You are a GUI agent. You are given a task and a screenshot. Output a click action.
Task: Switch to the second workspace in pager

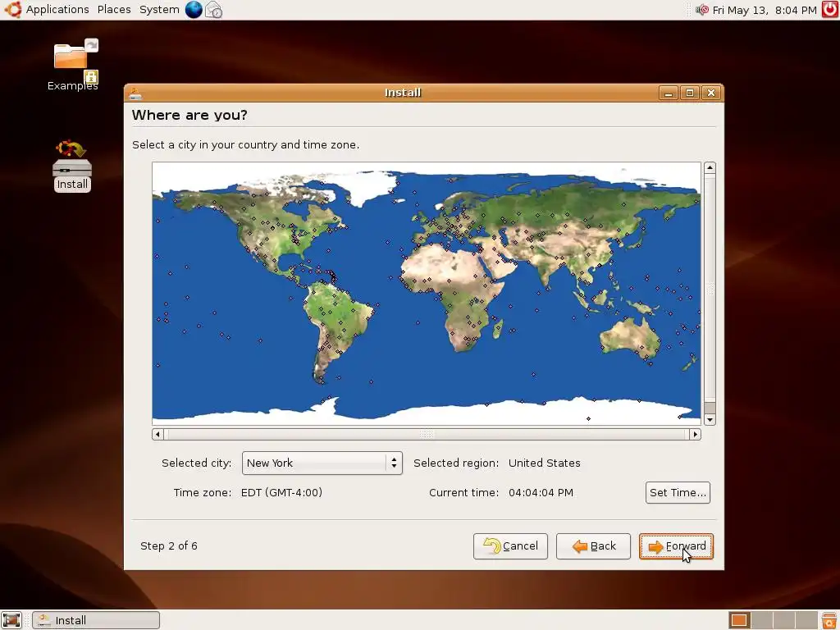[x=762, y=620]
